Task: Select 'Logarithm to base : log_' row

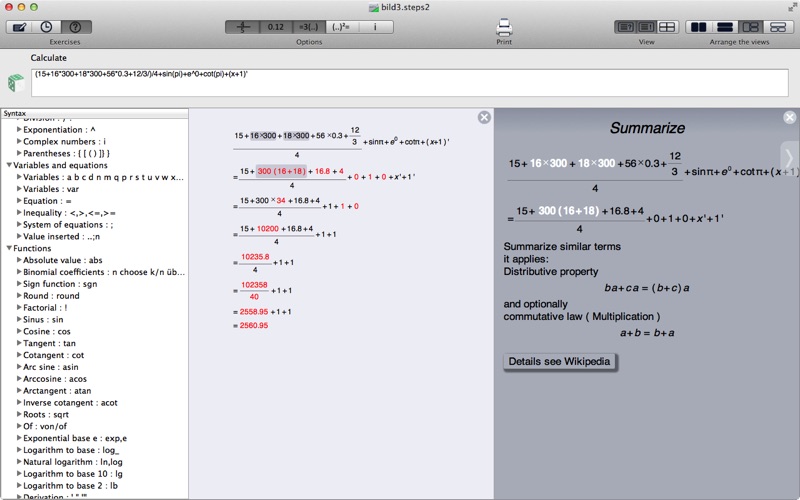Action: (x=94, y=450)
